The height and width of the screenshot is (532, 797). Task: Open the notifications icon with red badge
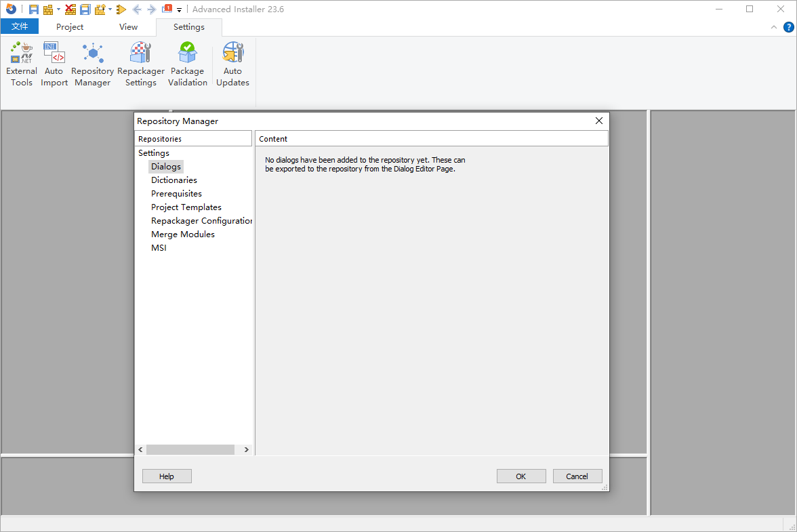[167, 9]
